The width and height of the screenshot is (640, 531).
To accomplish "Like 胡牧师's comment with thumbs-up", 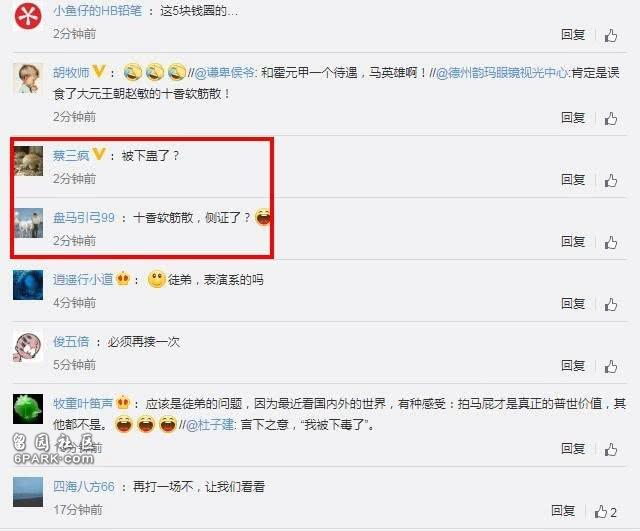I will [611, 118].
